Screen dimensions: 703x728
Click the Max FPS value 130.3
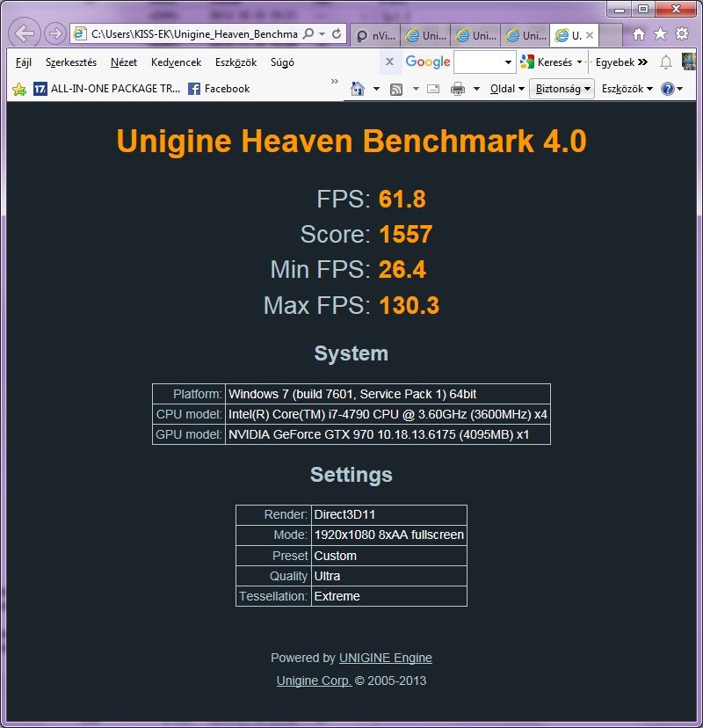pos(409,305)
